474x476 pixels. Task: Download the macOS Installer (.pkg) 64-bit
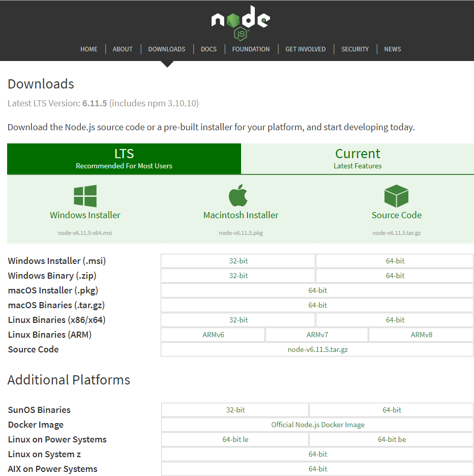coord(317,290)
